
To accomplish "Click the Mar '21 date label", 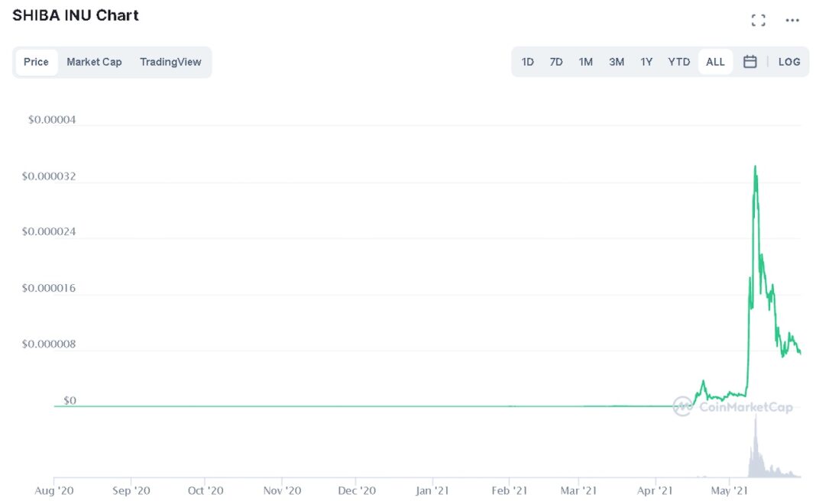I will click(x=578, y=490).
